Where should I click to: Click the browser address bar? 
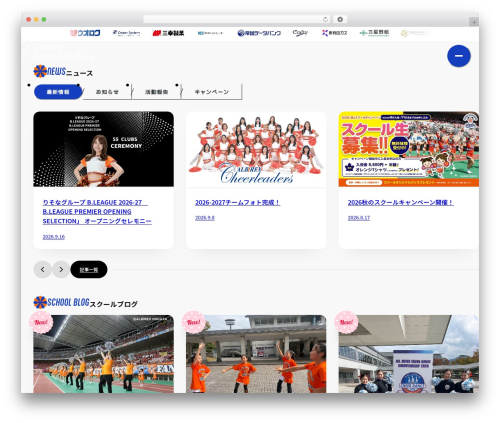[x=237, y=19]
